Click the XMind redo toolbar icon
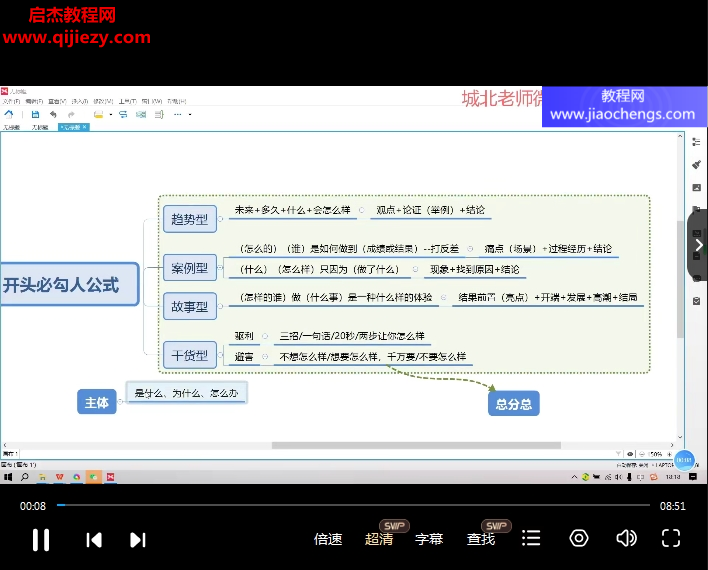This screenshot has width=708, height=570. (x=71, y=114)
